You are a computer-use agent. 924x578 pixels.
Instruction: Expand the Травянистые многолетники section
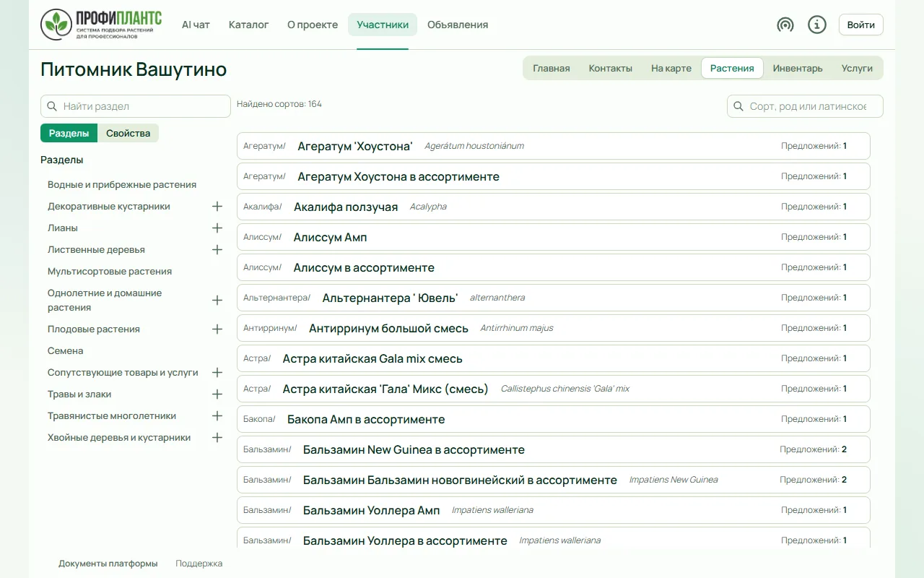(x=217, y=415)
